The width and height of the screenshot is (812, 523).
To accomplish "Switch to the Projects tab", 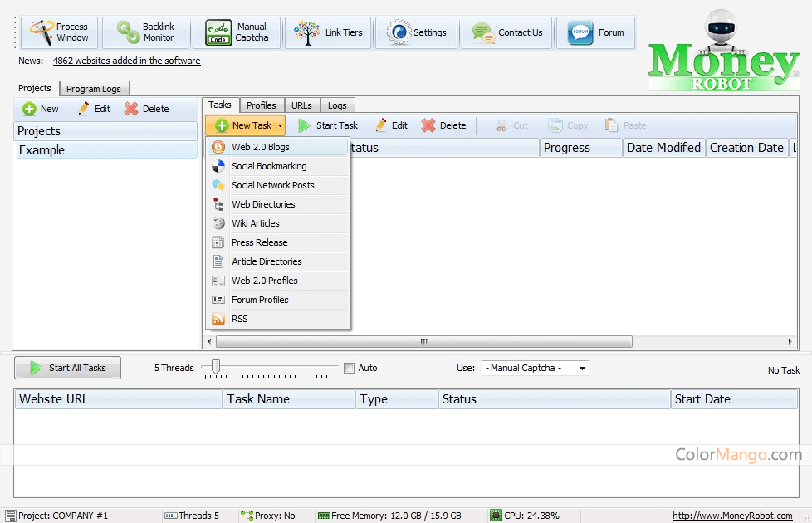I will pyautogui.click(x=35, y=88).
